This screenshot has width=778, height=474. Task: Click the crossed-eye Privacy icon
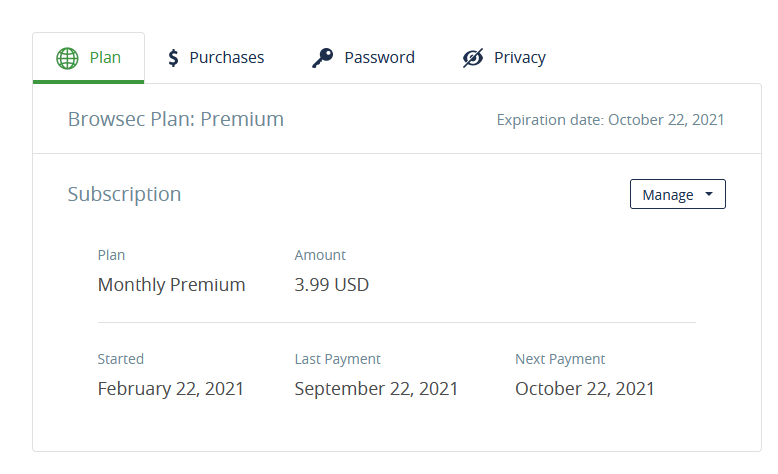click(x=473, y=58)
